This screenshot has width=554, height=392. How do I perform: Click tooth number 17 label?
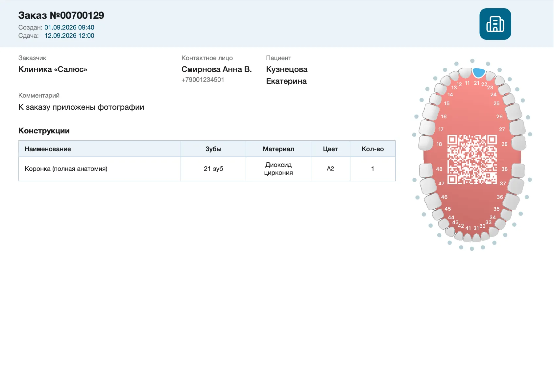pos(441,129)
